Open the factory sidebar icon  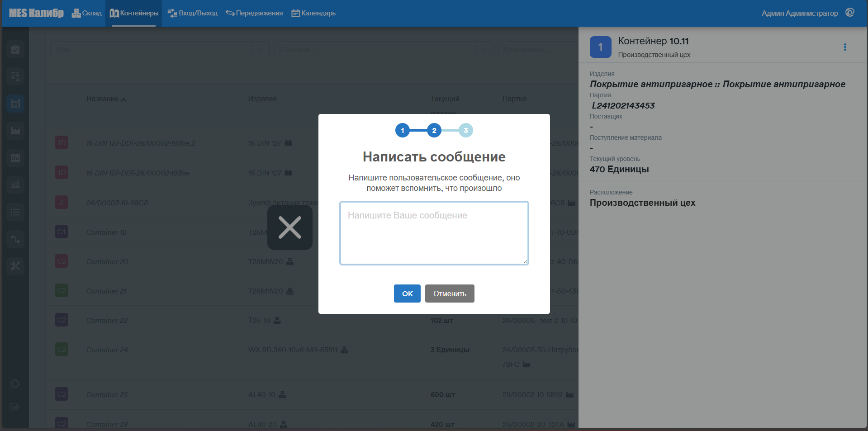point(15,131)
